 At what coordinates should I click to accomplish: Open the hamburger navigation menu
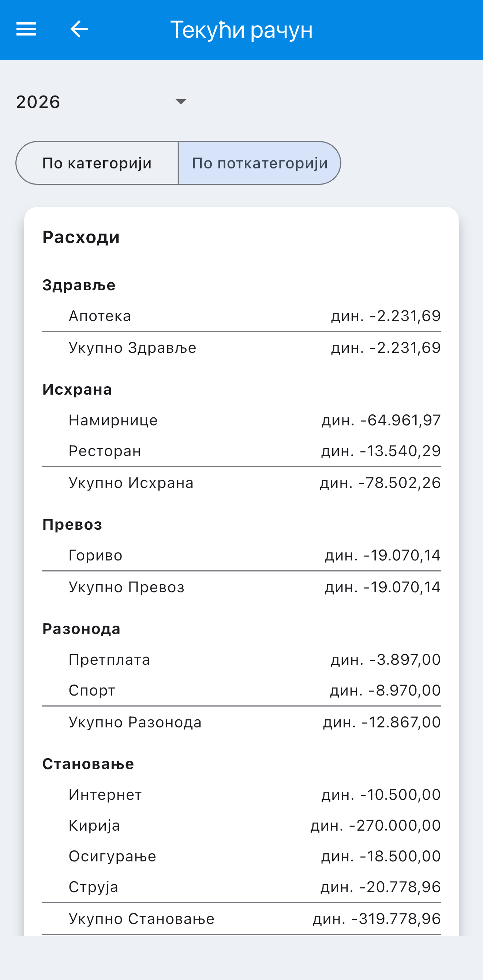click(26, 29)
